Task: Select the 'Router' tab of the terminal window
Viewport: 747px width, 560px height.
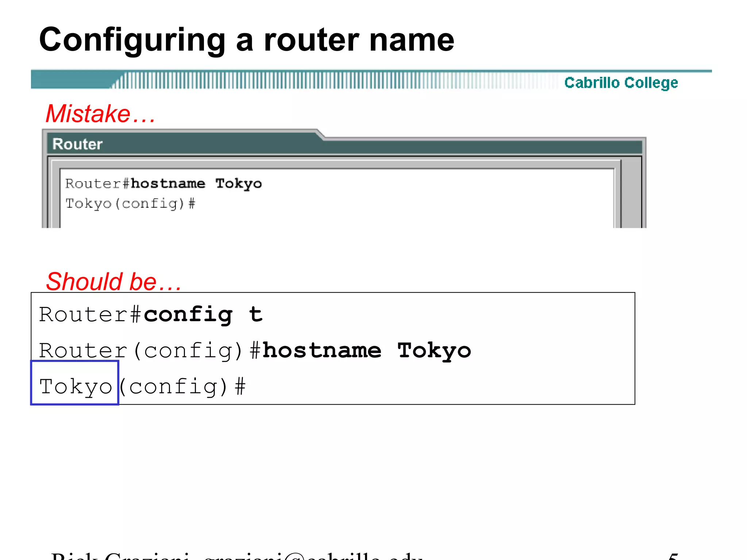Action: tap(77, 144)
